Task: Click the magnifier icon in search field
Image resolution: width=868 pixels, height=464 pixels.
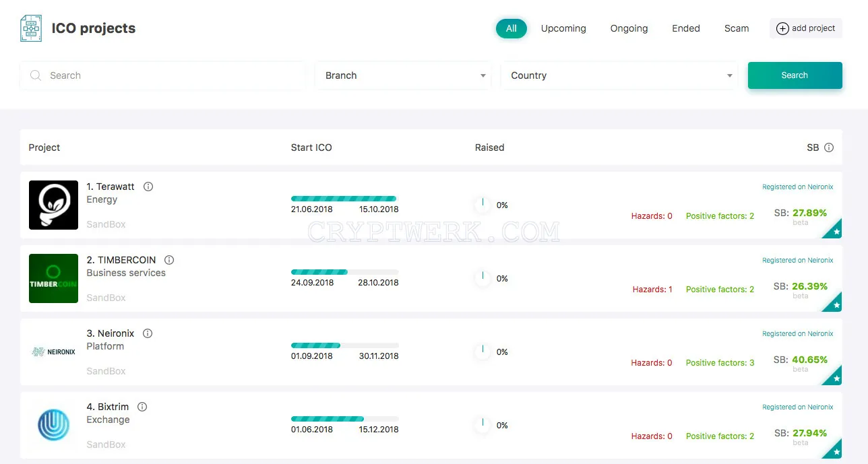Action: pyautogui.click(x=36, y=75)
